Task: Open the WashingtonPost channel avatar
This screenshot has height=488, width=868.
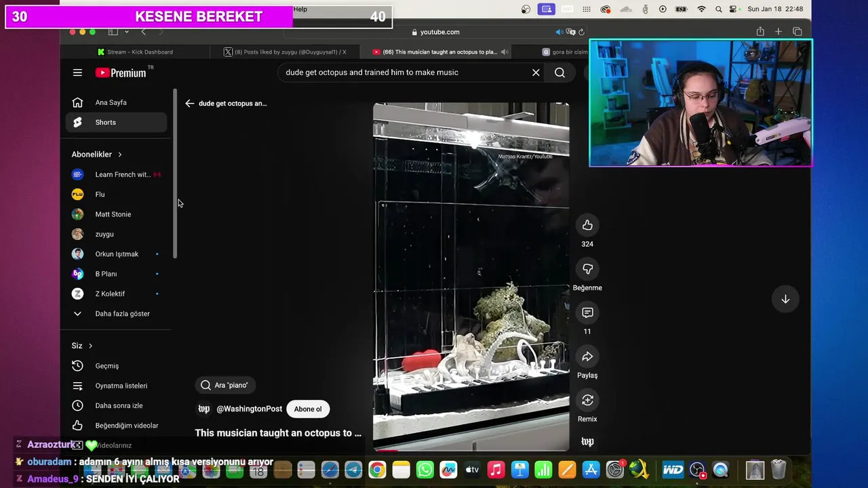Action: point(203,409)
